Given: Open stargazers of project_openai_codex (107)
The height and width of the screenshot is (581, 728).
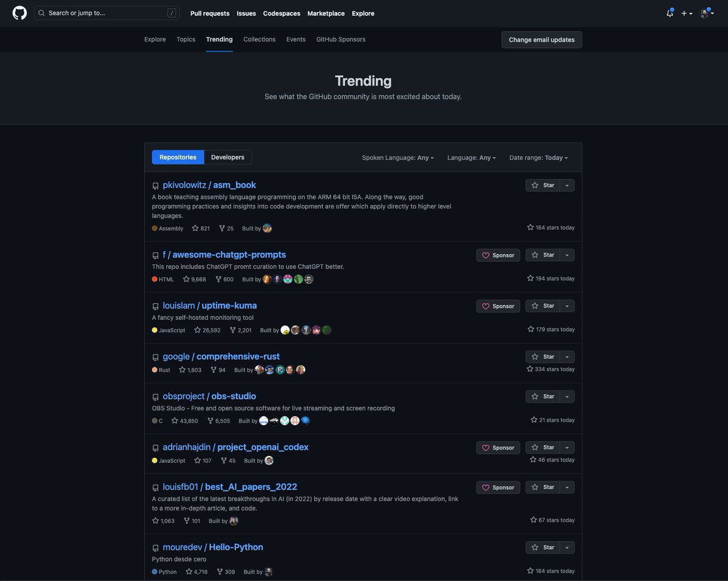Looking at the screenshot, I should point(203,461).
